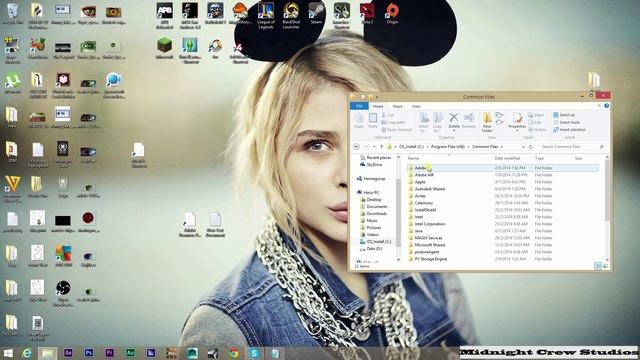Open Premiere Pro from the taskbar
Image resolution: width=640 pixels, height=360 pixels.
pyautogui.click(x=109, y=353)
